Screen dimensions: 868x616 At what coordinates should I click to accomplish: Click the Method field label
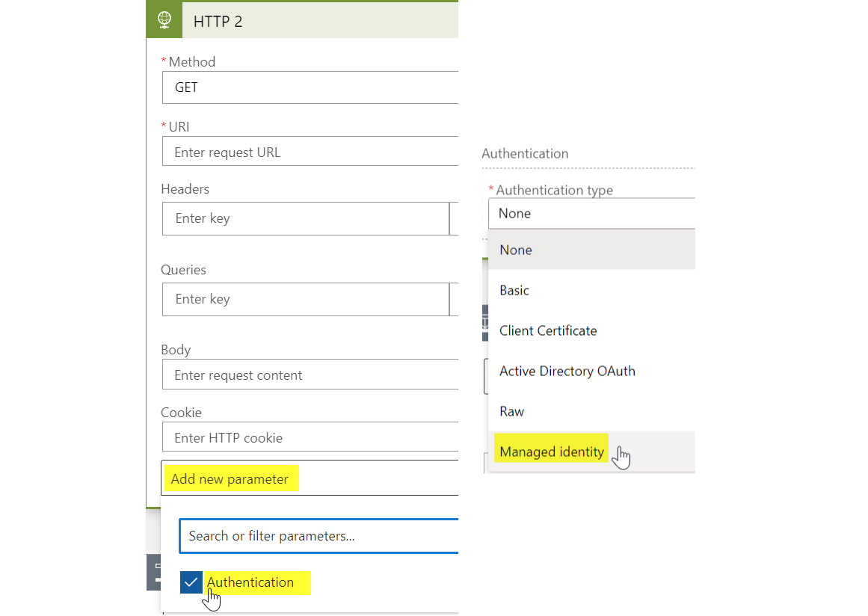point(191,62)
